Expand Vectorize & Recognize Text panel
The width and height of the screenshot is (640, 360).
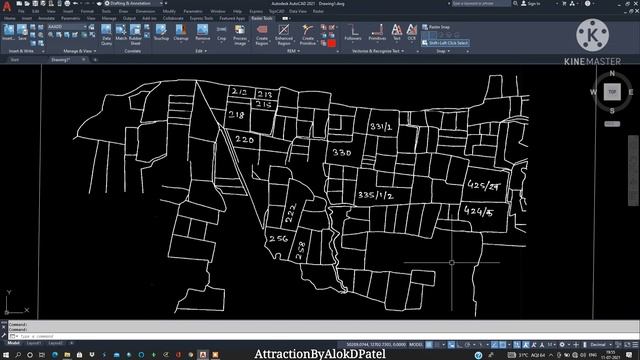tap(378, 51)
